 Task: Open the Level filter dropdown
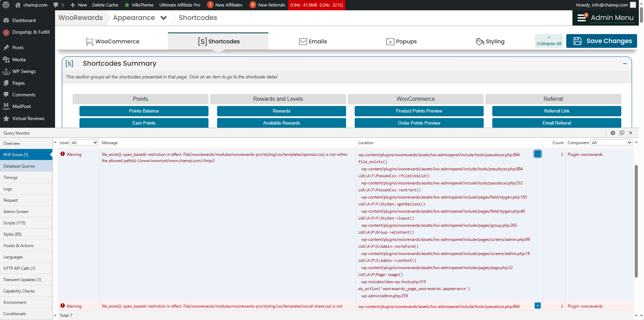click(x=84, y=142)
